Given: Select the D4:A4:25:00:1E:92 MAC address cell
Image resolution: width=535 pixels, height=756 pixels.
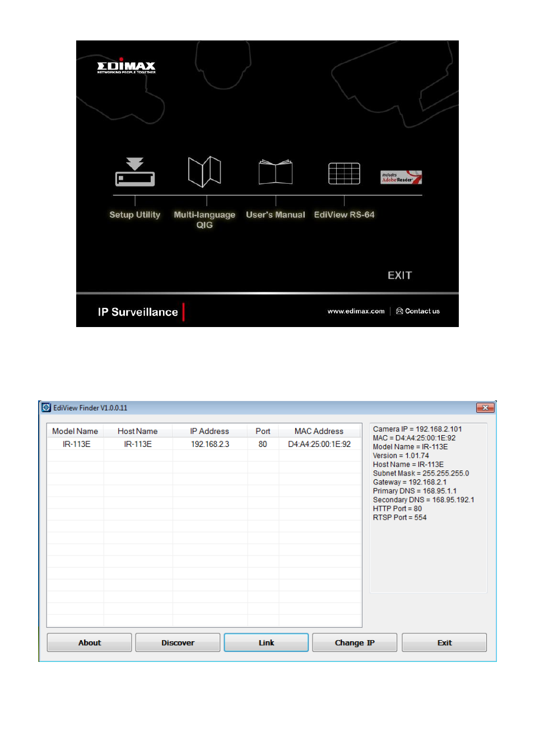Looking at the screenshot, I should click(319, 444).
